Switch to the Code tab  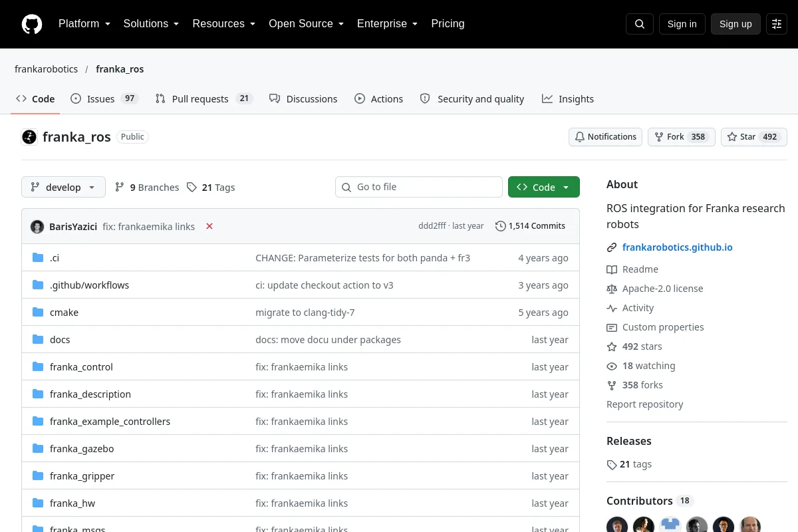tap(36, 99)
